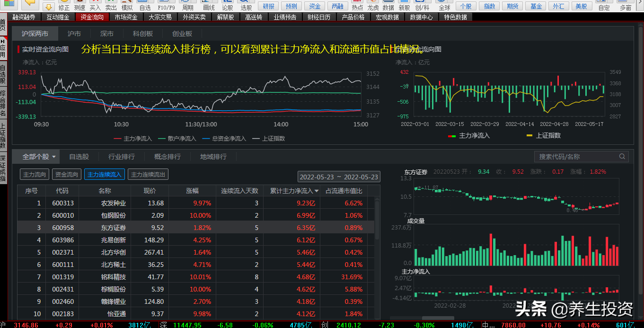Switch to the 市场资金 tab
Viewport: 644px width, 328px height.
[x=126, y=17]
